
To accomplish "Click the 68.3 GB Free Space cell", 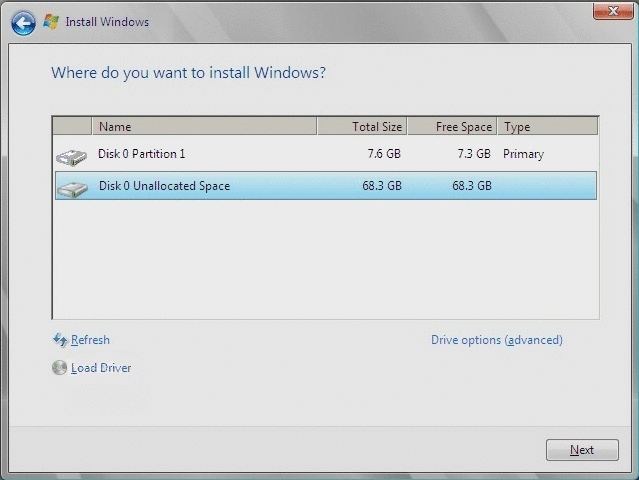I will coord(472,186).
